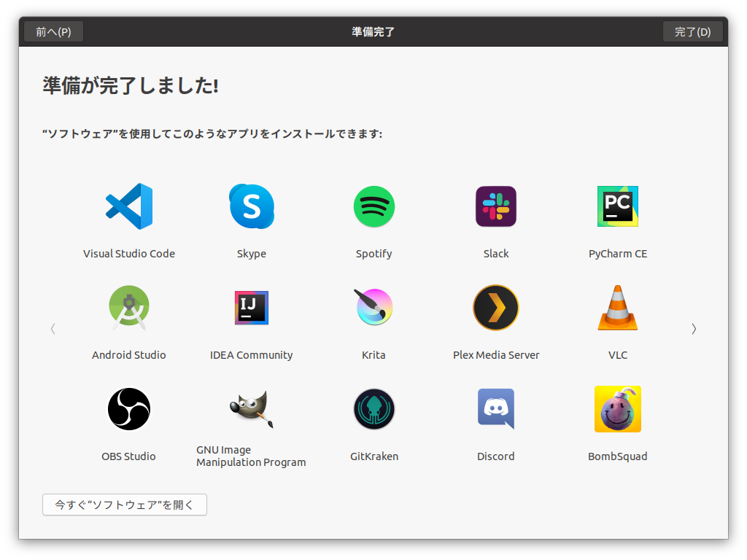Screen dimensions: 747x560
Task: Select the Skype app icon
Action: tap(252, 206)
